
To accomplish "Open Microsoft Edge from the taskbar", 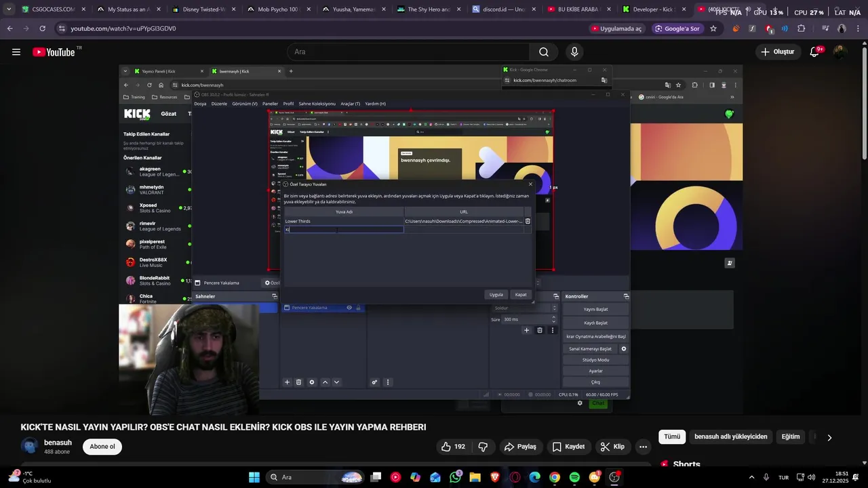I will click(534, 477).
